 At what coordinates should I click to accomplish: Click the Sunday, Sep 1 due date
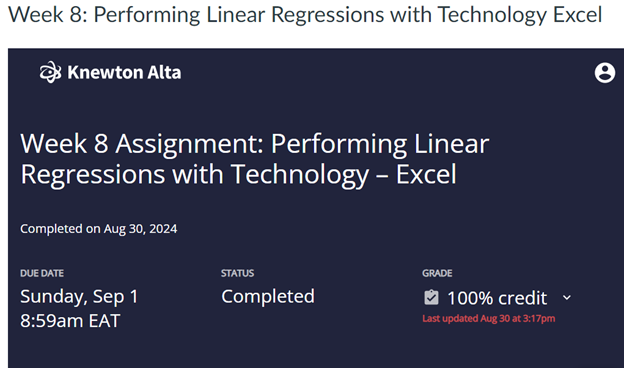[x=79, y=296]
